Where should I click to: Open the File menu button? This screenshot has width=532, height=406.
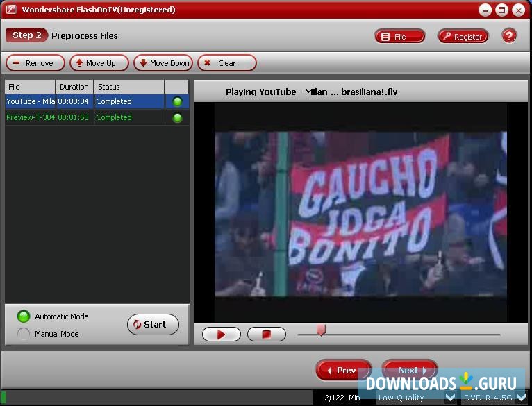pos(399,37)
